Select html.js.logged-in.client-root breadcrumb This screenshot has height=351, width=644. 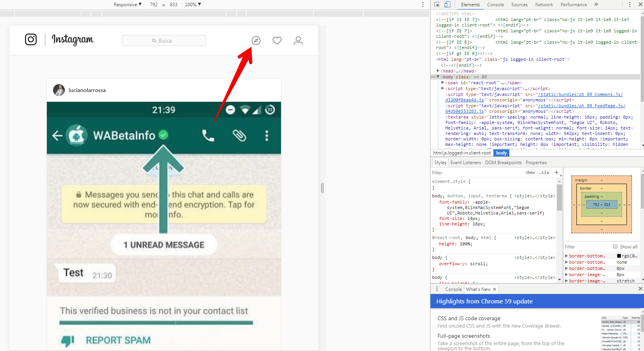[x=462, y=153]
